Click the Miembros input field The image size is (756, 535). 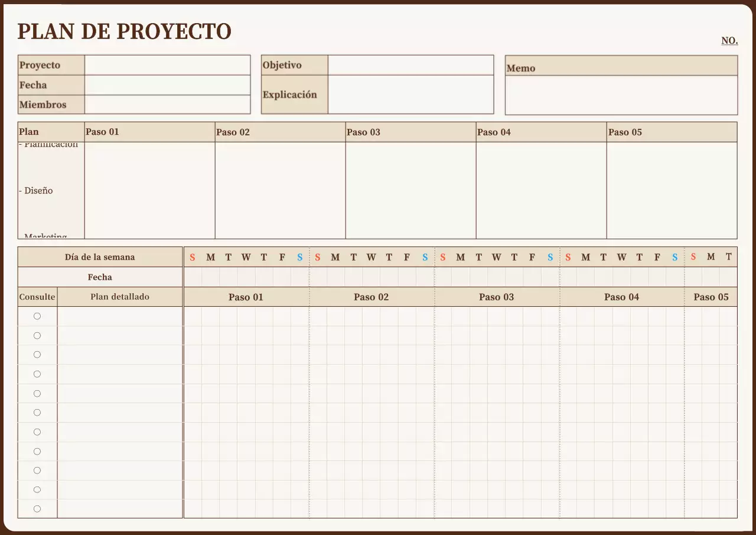pyautogui.click(x=167, y=105)
